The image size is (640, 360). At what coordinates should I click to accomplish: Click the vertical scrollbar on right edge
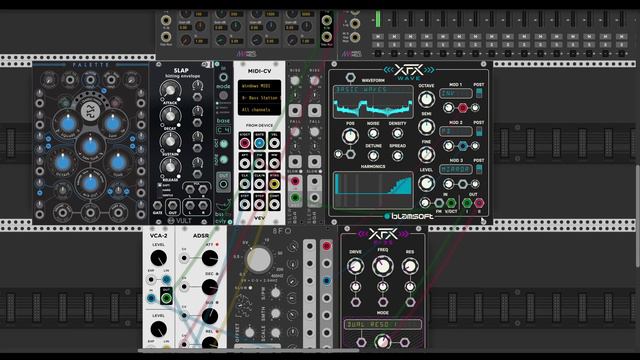(x=637, y=216)
